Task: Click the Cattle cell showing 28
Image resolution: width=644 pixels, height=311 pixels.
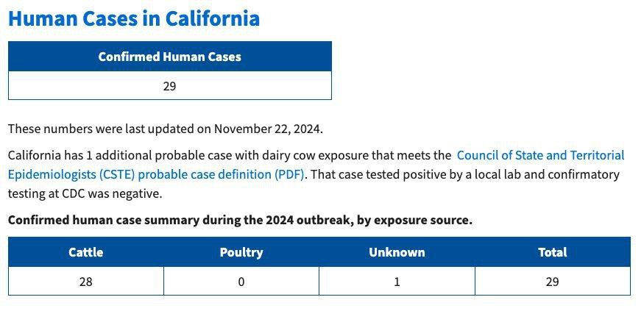Action: 86,282
